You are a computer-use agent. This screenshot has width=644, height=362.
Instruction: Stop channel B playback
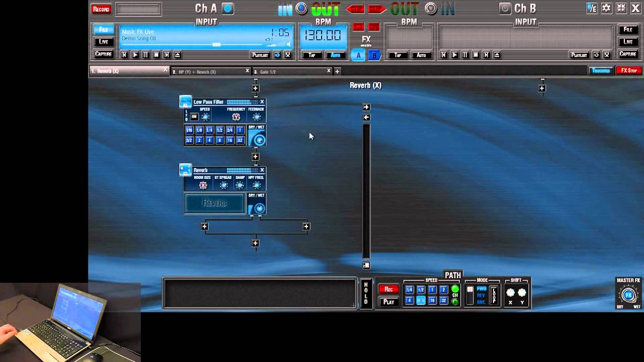[475, 55]
